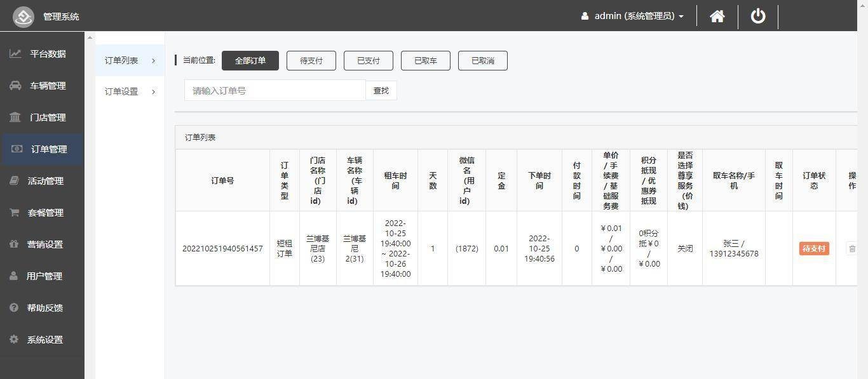Click the 查找 search button
Screen dimensions: 868x379
point(381,91)
